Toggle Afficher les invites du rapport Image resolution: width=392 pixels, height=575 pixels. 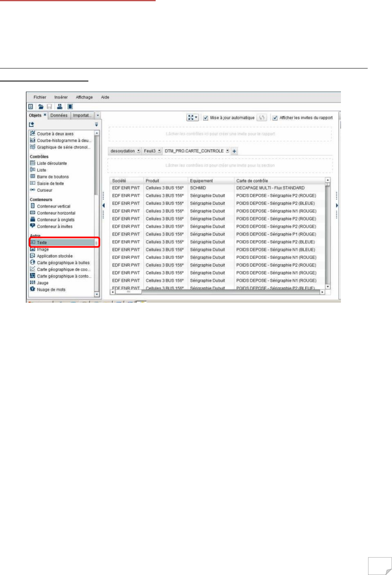275,118
